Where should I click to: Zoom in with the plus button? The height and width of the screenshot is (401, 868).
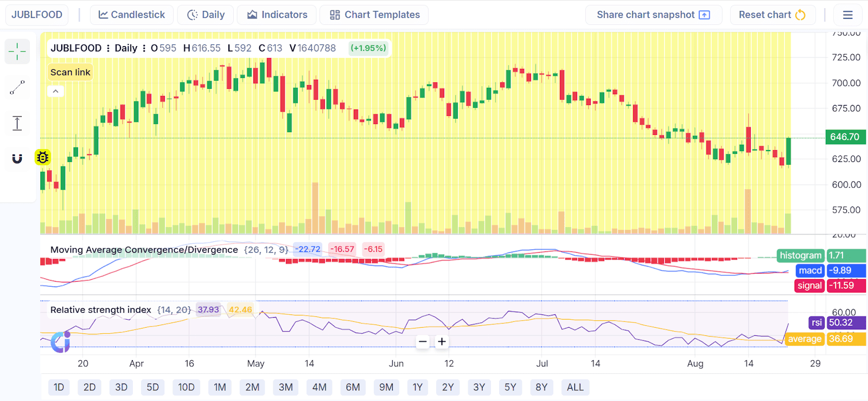point(442,341)
